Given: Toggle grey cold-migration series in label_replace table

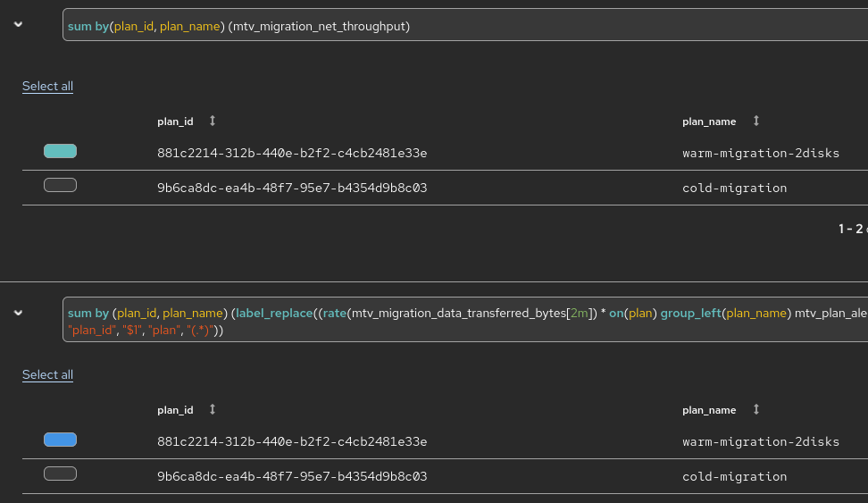Looking at the screenshot, I should pyautogui.click(x=60, y=474).
